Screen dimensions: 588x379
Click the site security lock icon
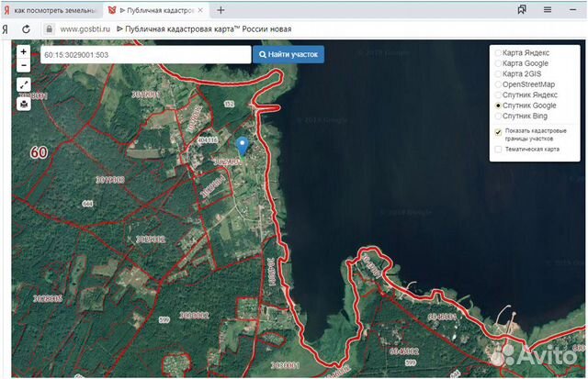[x=49, y=28]
